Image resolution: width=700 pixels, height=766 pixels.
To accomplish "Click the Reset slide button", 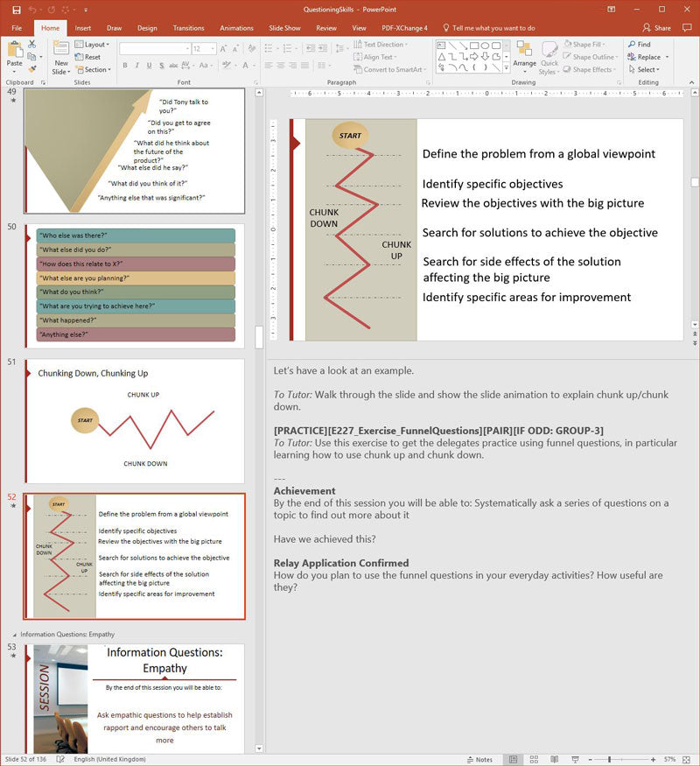I will pos(87,57).
